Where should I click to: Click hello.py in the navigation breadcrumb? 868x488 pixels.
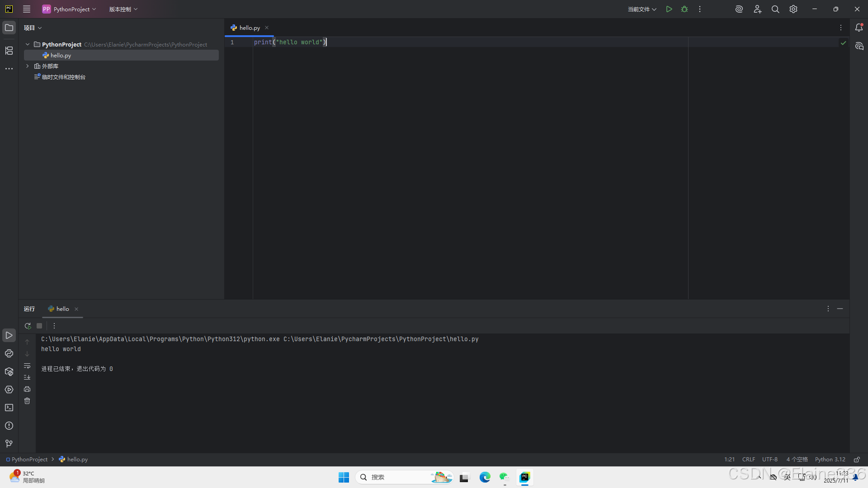coord(77,459)
